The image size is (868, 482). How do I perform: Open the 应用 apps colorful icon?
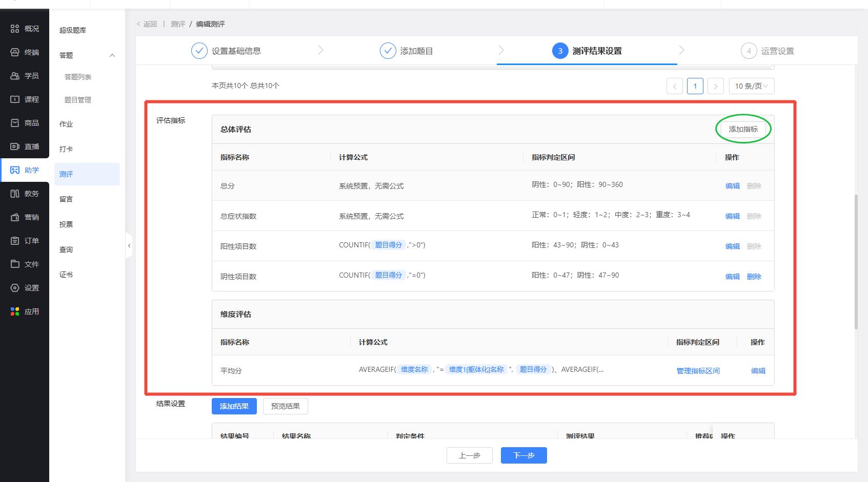[x=15, y=311]
